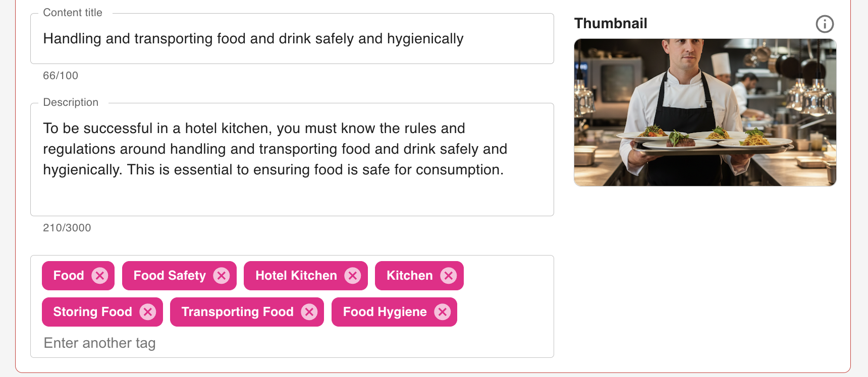868x377 pixels.
Task: Click into the Description text area
Action: click(292, 159)
